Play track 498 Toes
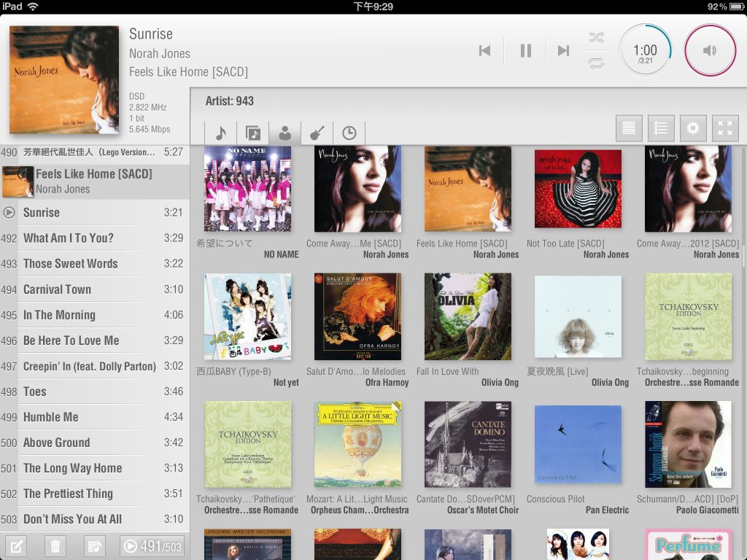 (x=95, y=392)
